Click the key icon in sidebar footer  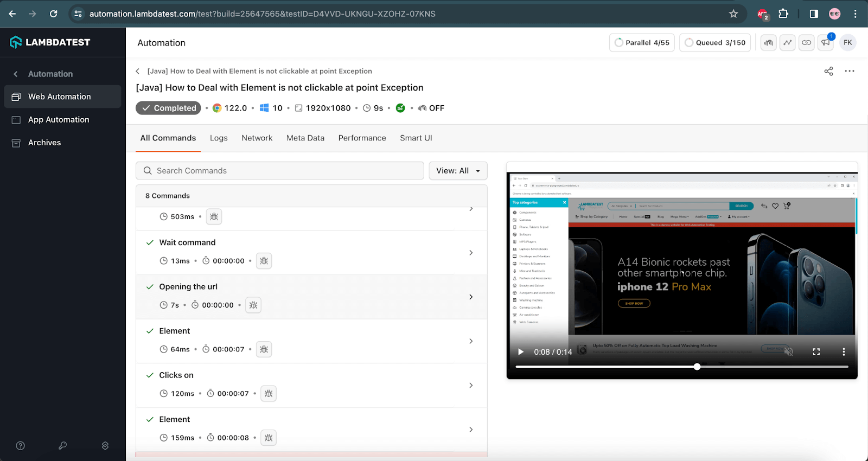63,446
